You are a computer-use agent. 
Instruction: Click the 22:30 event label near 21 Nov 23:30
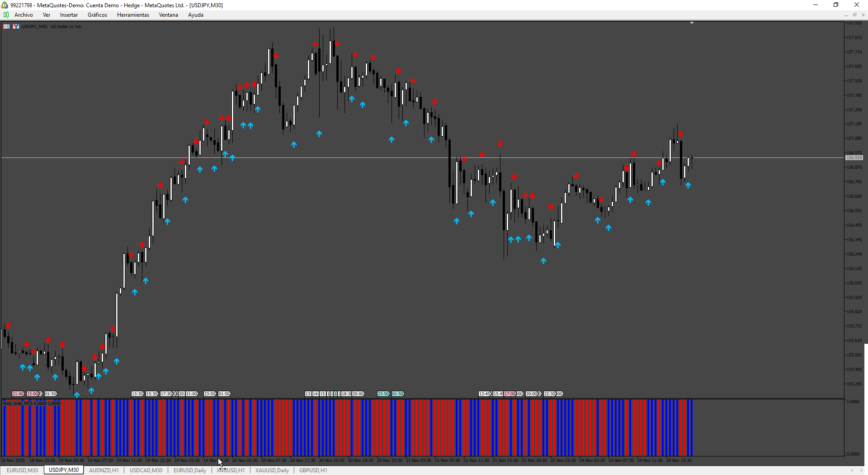pos(550,394)
